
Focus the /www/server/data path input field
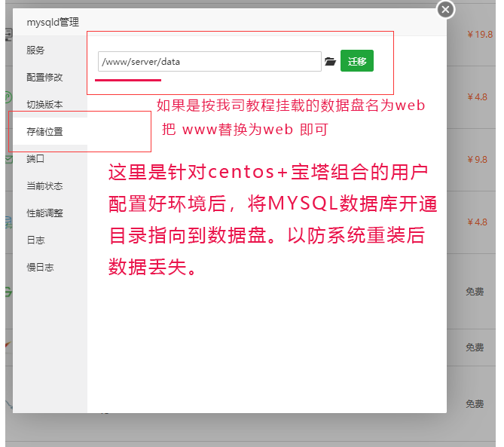tap(209, 62)
